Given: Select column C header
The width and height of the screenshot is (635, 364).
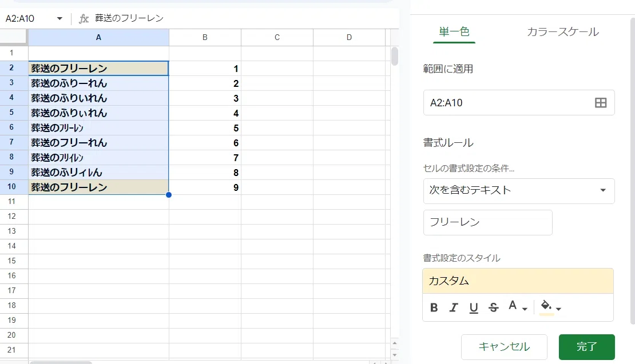Looking at the screenshot, I should tap(277, 37).
